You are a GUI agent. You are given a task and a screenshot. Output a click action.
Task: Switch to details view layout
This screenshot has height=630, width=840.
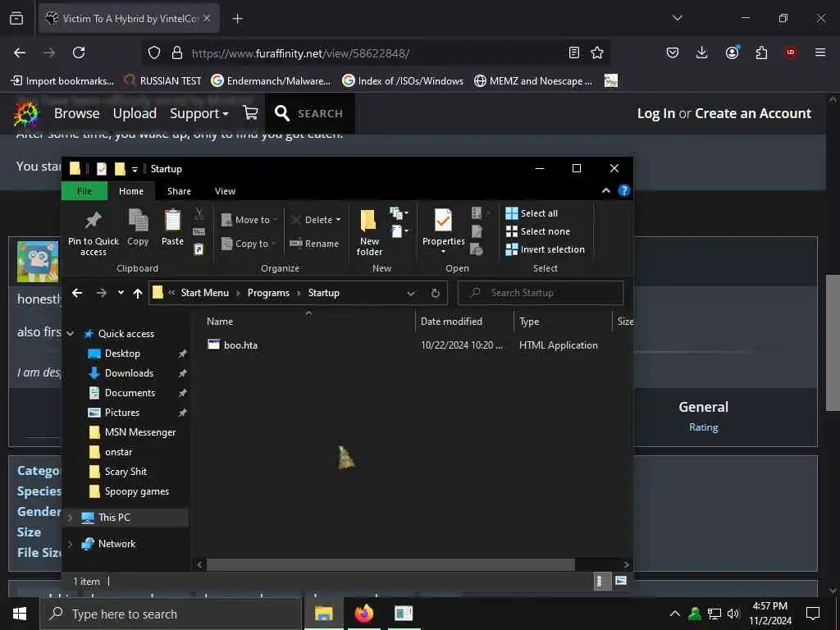(x=600, y=582)
